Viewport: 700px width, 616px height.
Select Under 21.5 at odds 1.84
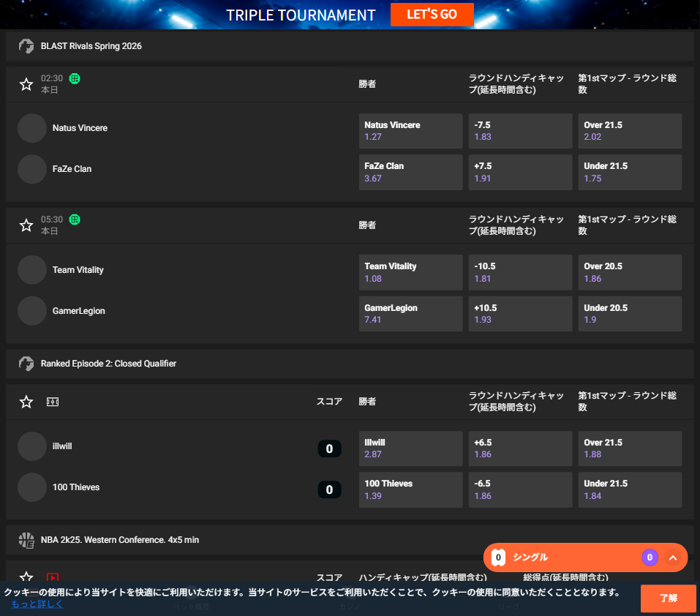point(630,489)
